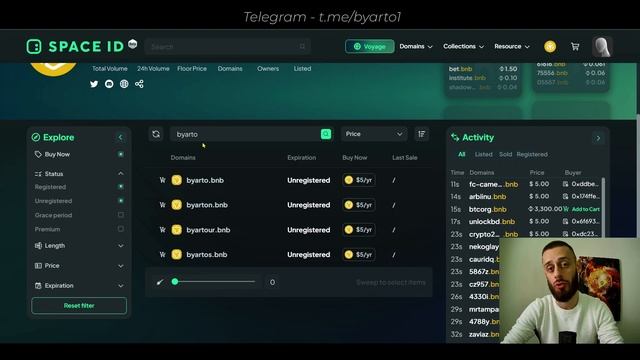Open the Resource menu

point(512,47)
